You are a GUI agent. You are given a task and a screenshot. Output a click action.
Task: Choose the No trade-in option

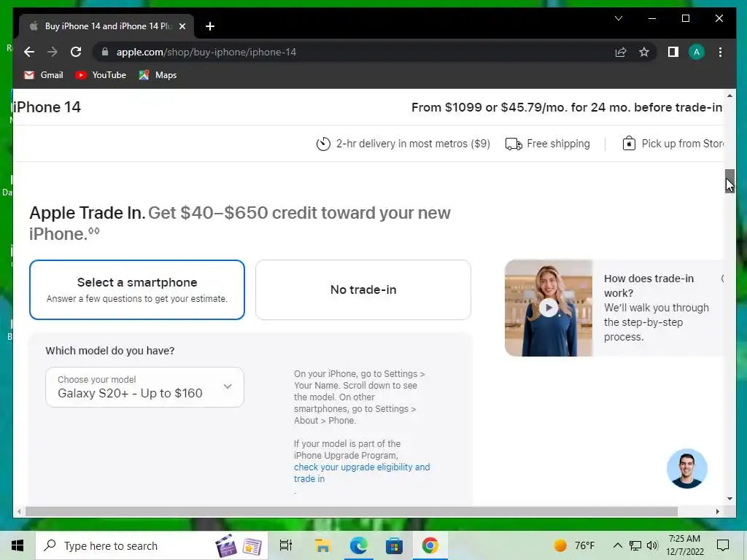pyautogui.click(x=363, y=289)
